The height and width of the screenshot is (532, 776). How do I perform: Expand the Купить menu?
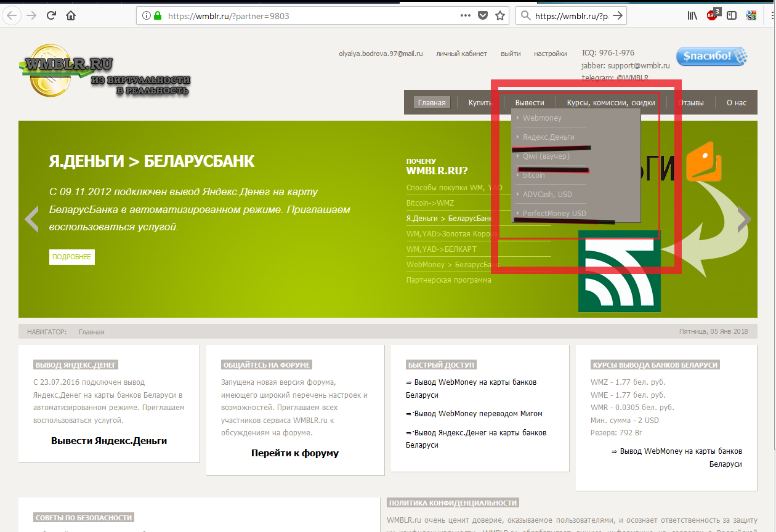tap(480, 103)
